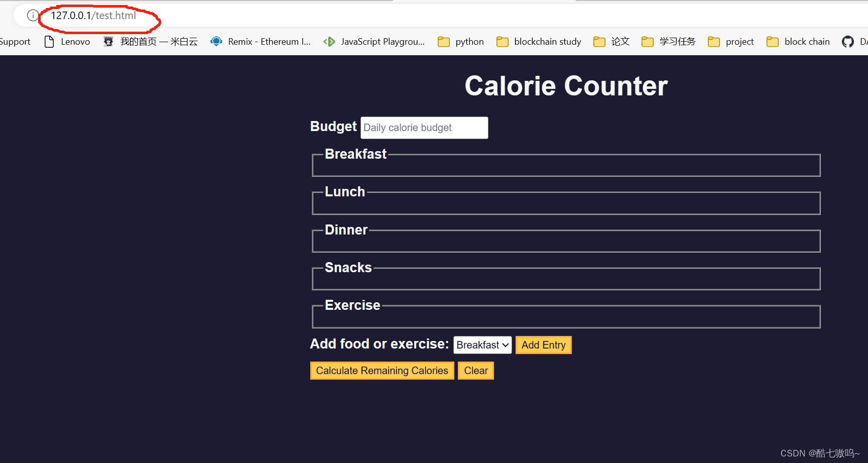
Task: Click the GitHub bookmark icon
Action: (848, 42)
